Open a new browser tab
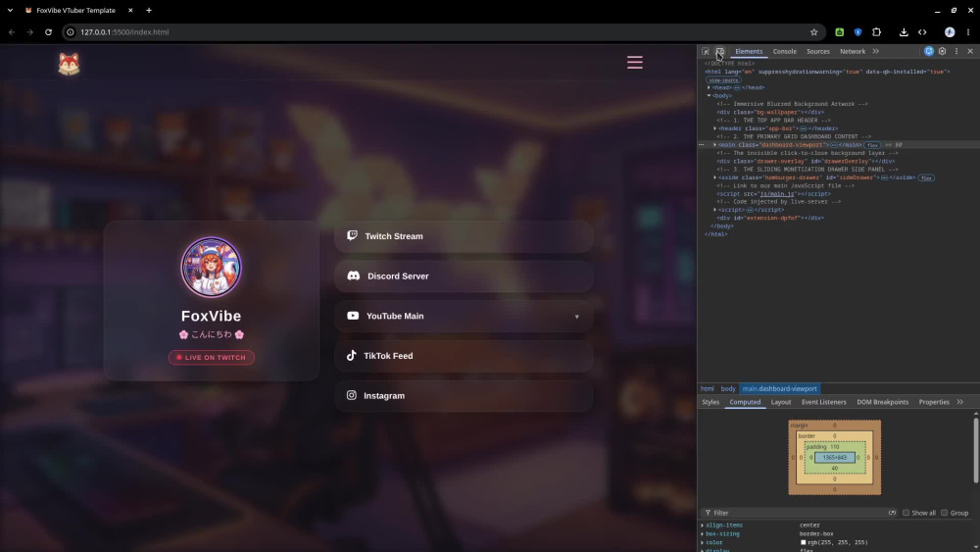The height and width of the screenshot is (552, 980). pyautogui.click(x=149, y=10)
